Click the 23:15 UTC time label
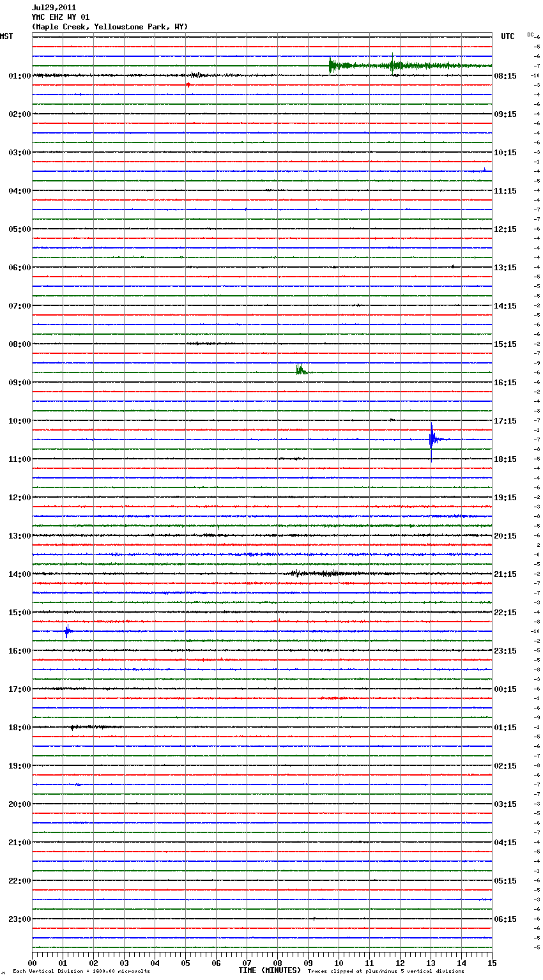This screenshot has height=980, width=543. (505, 651)
